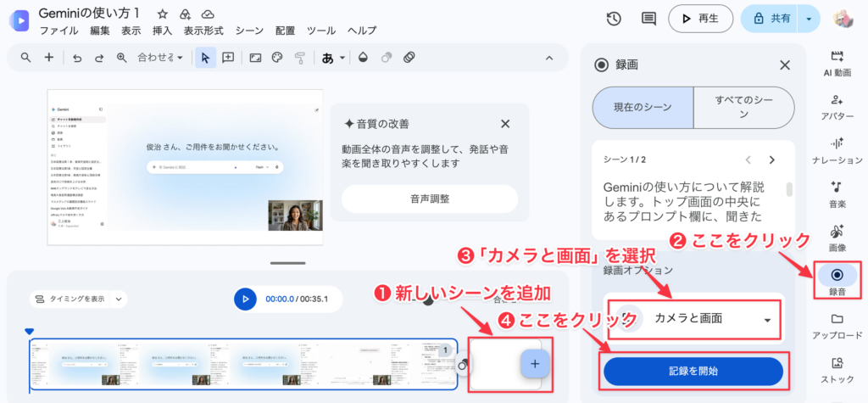Undo the last action
This screenshot has width=868, height=403.
[x=77, y=58]
